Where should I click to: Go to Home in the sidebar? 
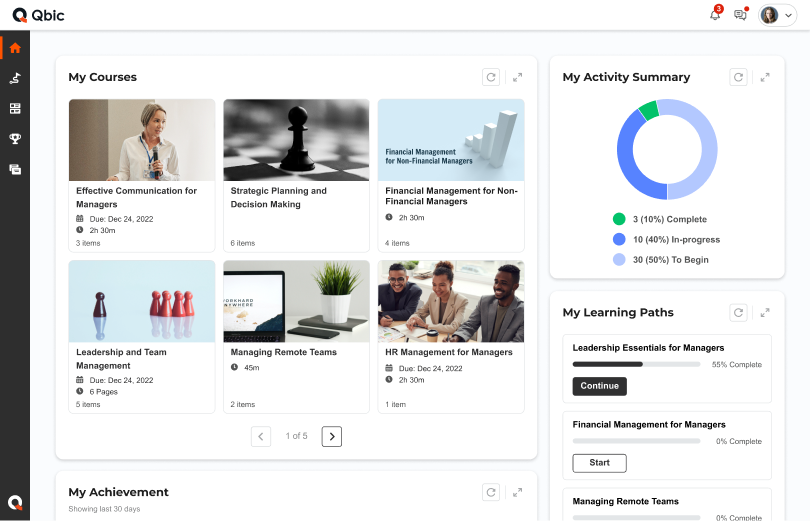pyautogui.click(x=15, y=48)
